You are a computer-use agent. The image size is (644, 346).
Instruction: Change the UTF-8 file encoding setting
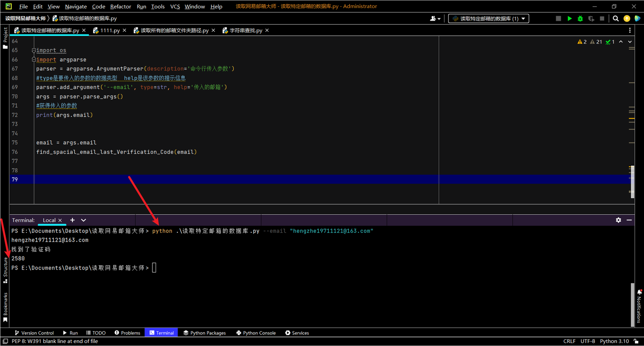(x=588, y=341)
